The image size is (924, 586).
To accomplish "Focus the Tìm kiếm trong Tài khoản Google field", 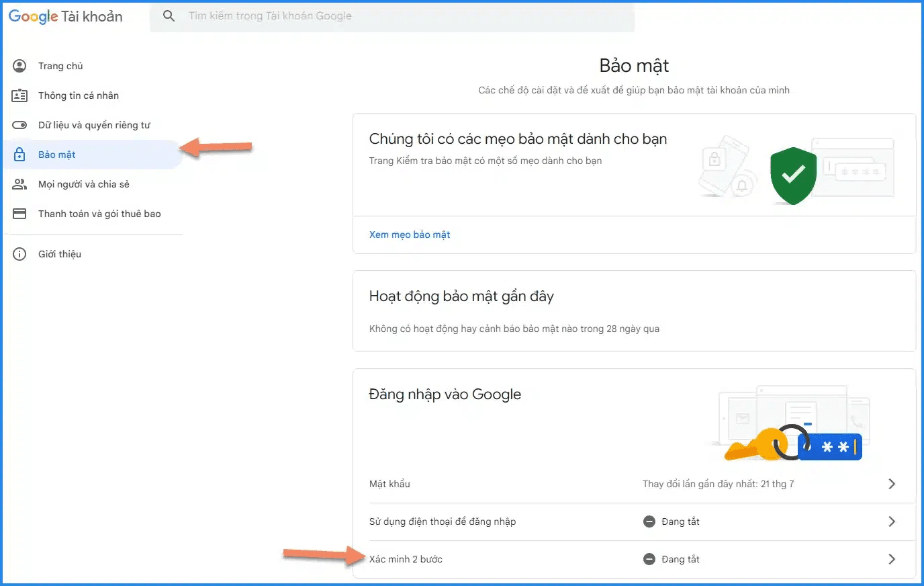I will [x=392, y=16].
